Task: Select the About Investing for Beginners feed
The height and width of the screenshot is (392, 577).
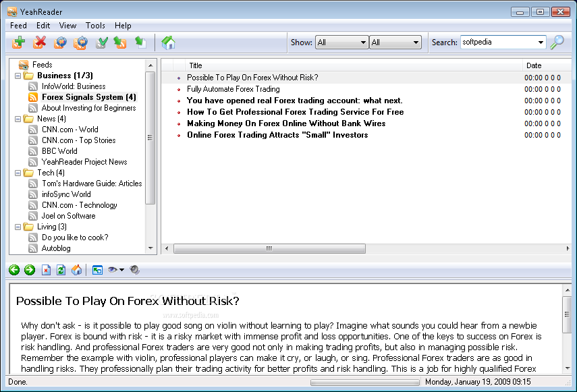Action: [x=88, y=108]
